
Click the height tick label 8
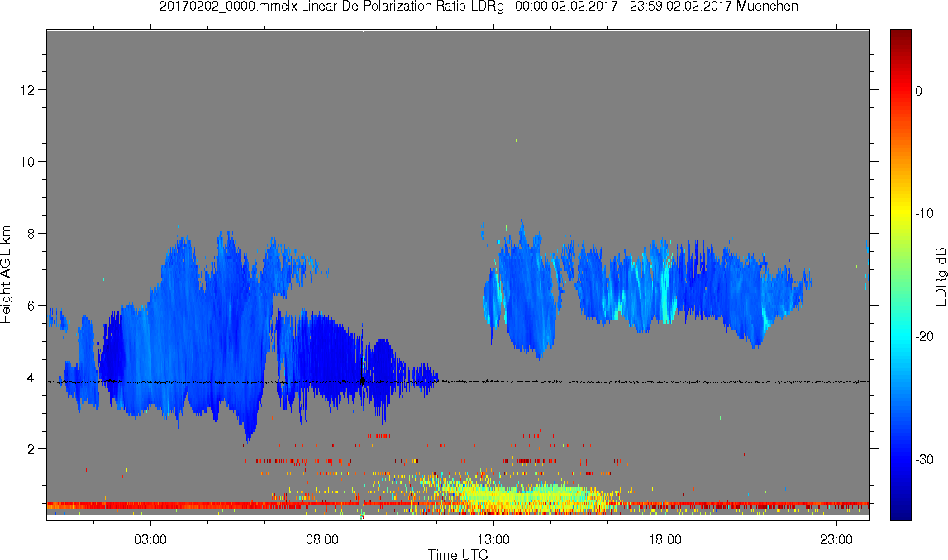click(x=31, y=234)
